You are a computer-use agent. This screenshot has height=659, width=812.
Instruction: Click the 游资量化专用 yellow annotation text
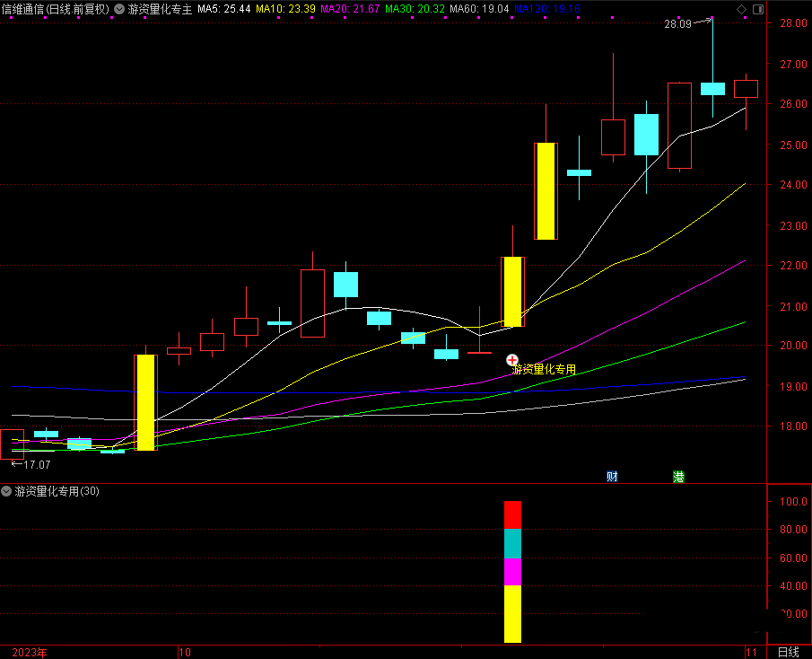coord(544,369)
